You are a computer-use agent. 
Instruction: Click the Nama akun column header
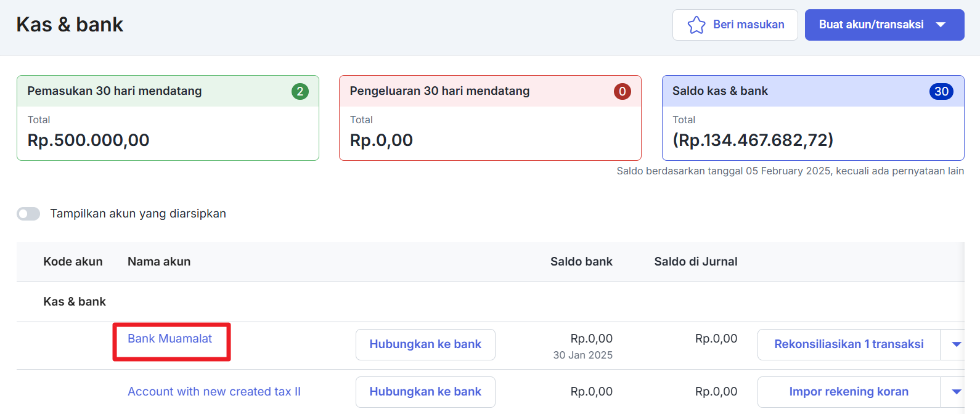pyautogui.click(x=159, y=261)
